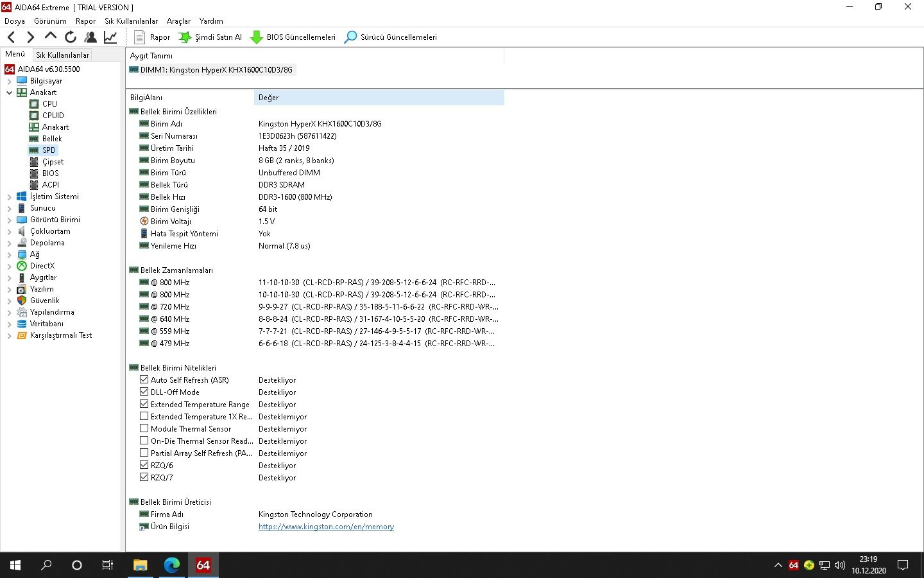
Task: Open the Rapor menu in menu bar
Action: pos(85,21)
